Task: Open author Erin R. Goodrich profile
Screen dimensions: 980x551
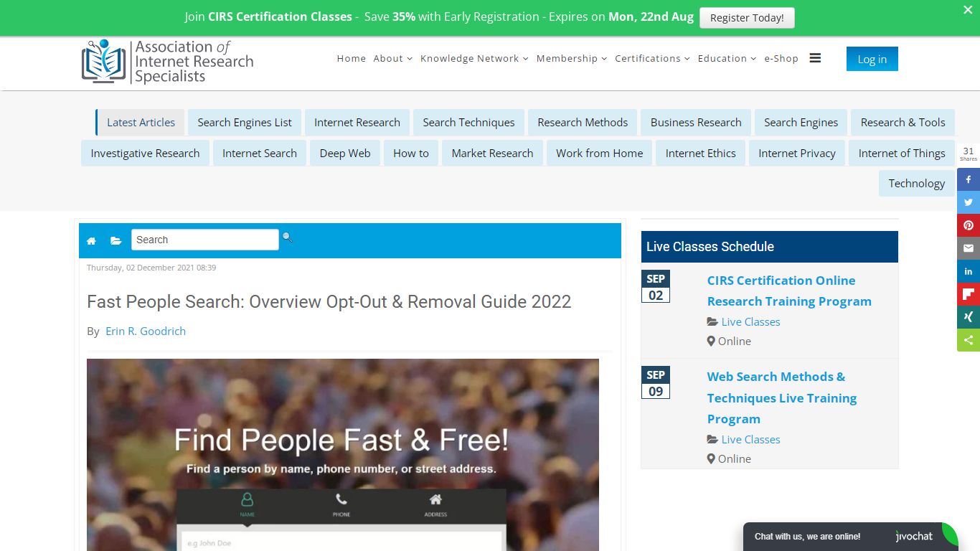Action: tap(146, 331)
